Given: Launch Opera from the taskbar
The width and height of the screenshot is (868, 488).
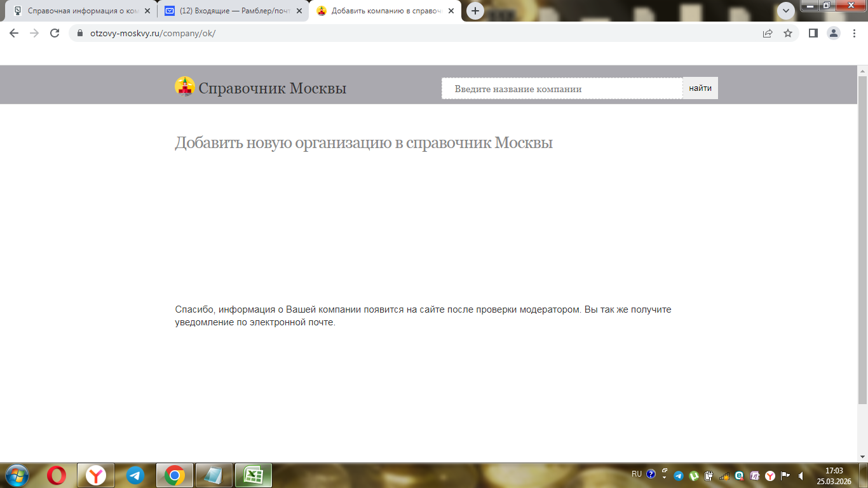Looking at the screenshot, I should 57,475.
